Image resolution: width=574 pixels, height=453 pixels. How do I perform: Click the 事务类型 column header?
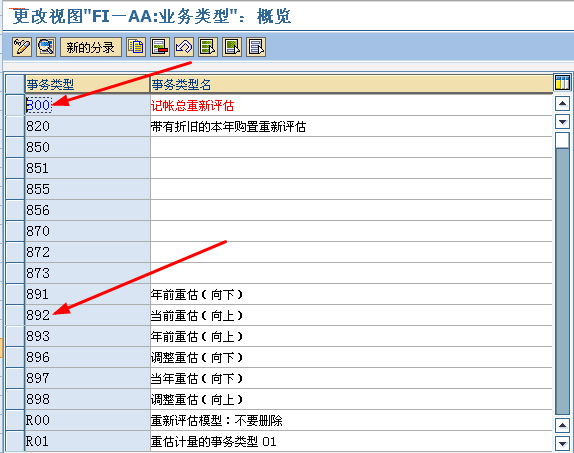pyautogui.click(x=87, y=85)
